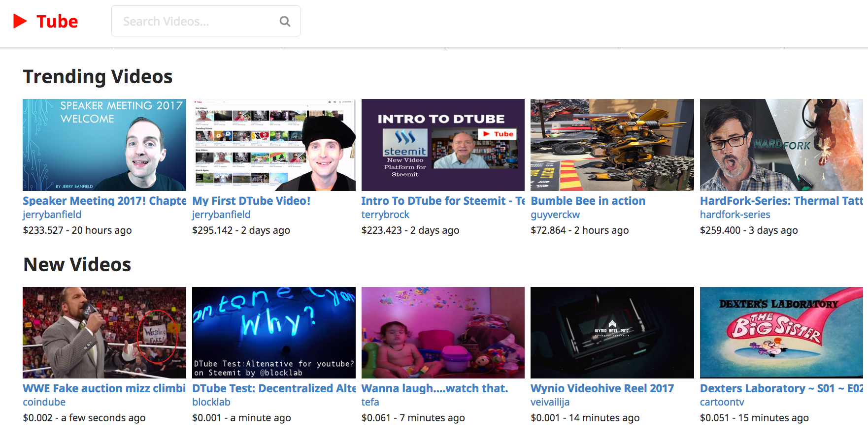Click the search magnifier icon

pos(285,21)
